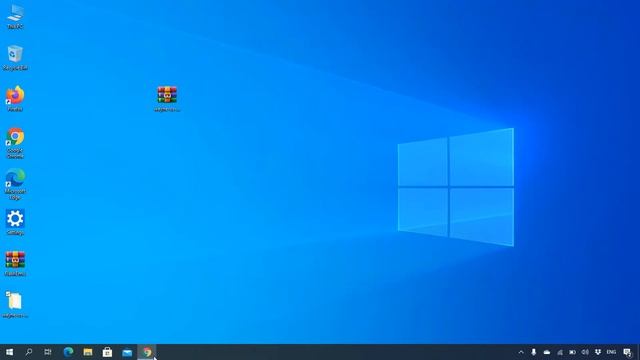Viewport: 640px width, 360px height.
Task: Open the Action Center notifications
Action: point(627,352)
